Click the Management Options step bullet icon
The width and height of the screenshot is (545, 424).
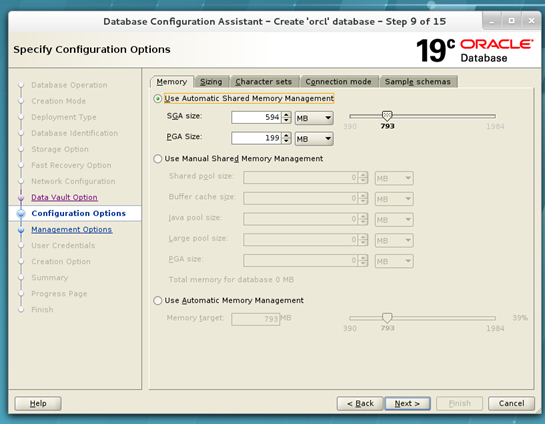[21, 230]
